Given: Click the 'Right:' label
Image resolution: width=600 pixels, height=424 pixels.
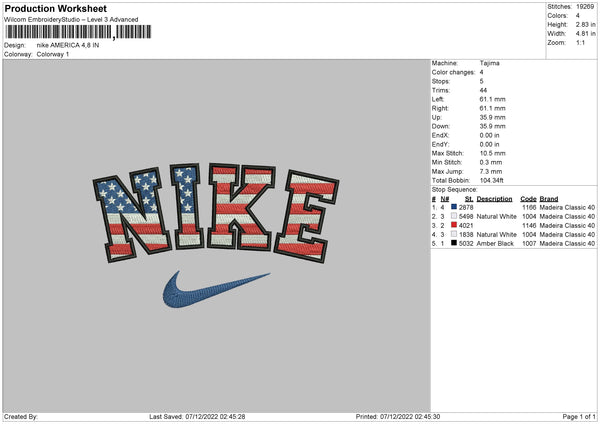Looking at the screenshot, I should click(440, 108).
